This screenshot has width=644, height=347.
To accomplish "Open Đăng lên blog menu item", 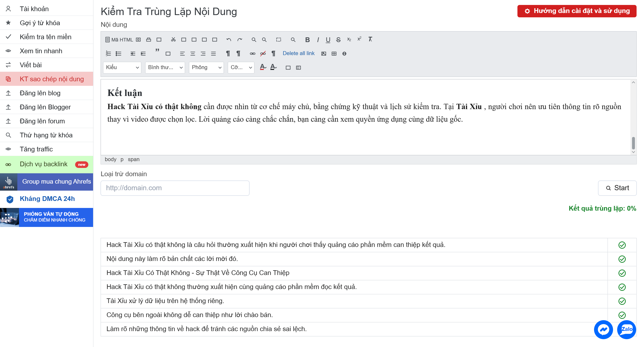I will pyautogui.click(x=46, y=93).
